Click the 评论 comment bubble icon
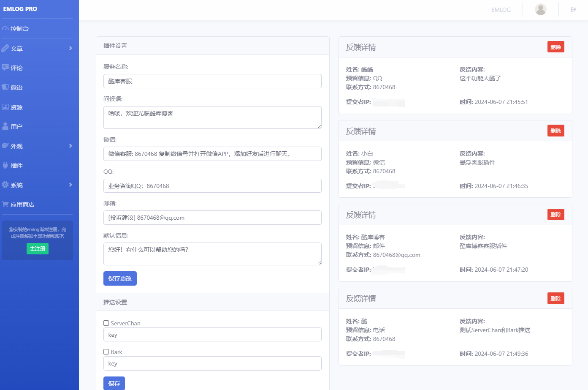This screenshot has height=390, width=588. click(5, 68)
